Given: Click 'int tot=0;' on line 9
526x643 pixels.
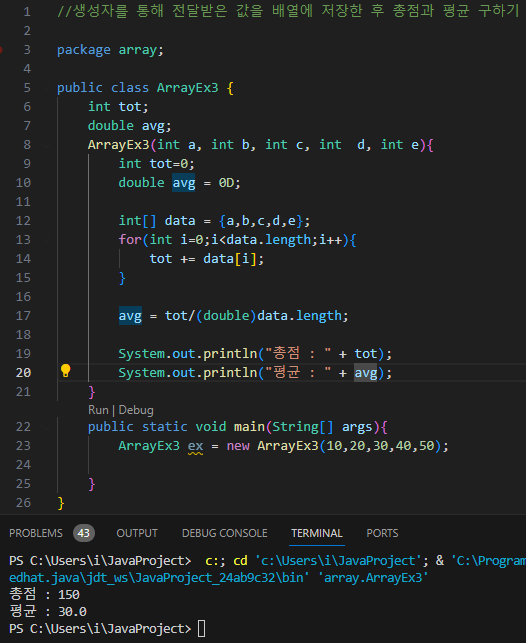Looking at the screenshot, I should click(157, 164).
